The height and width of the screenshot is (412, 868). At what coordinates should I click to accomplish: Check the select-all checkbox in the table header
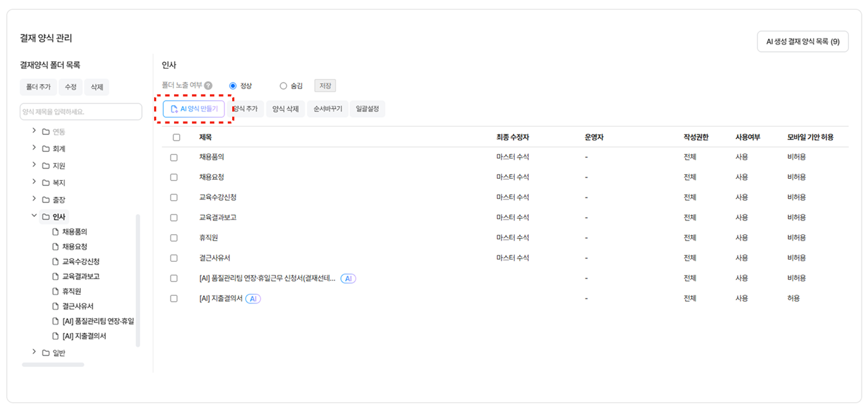pyautogui.click(x=176, y=138)
